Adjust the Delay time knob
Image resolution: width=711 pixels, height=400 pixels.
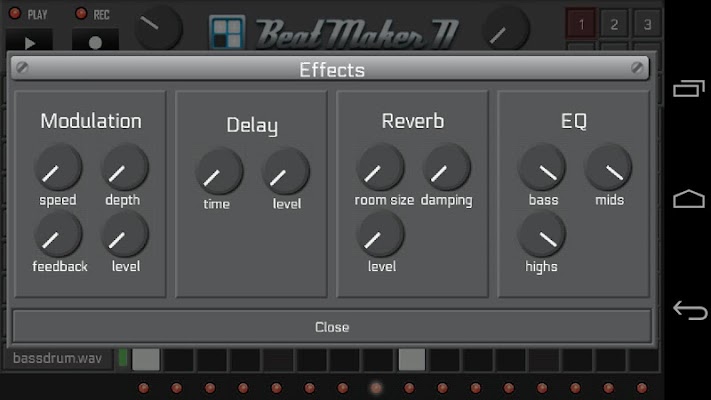click(x=219, y=171)
